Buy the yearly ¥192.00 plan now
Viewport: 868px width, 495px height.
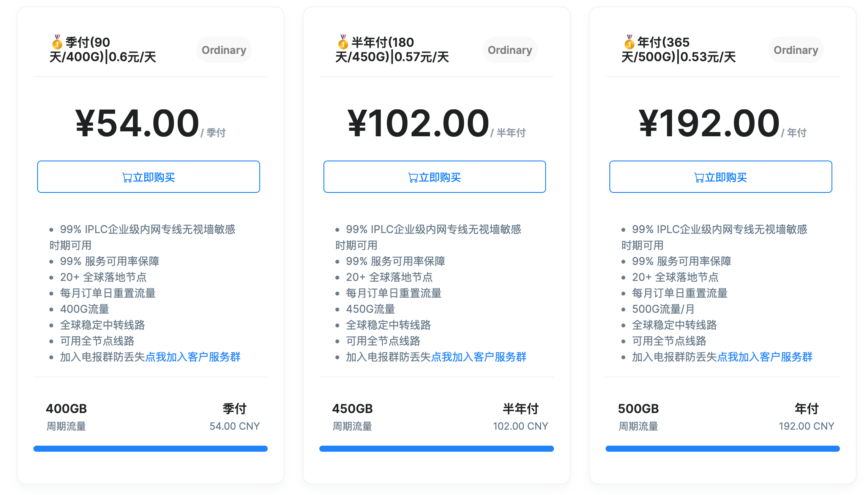pos(721,177)
